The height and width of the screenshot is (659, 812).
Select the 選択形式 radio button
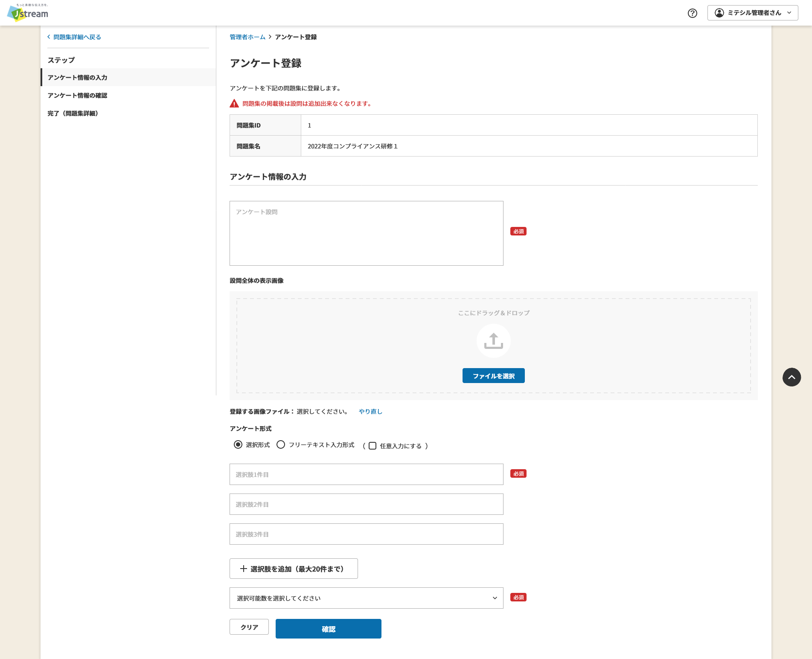click(x=238, y=445)
